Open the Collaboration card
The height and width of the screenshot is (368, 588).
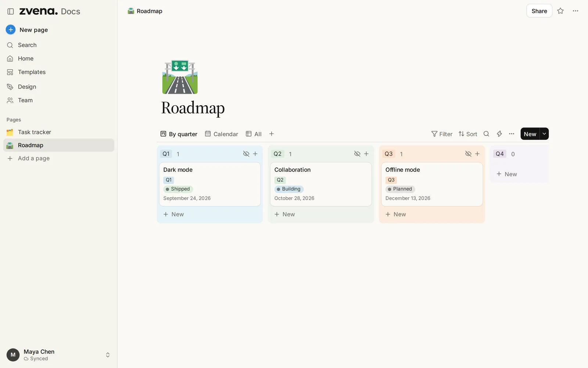[x=321, y=184]
